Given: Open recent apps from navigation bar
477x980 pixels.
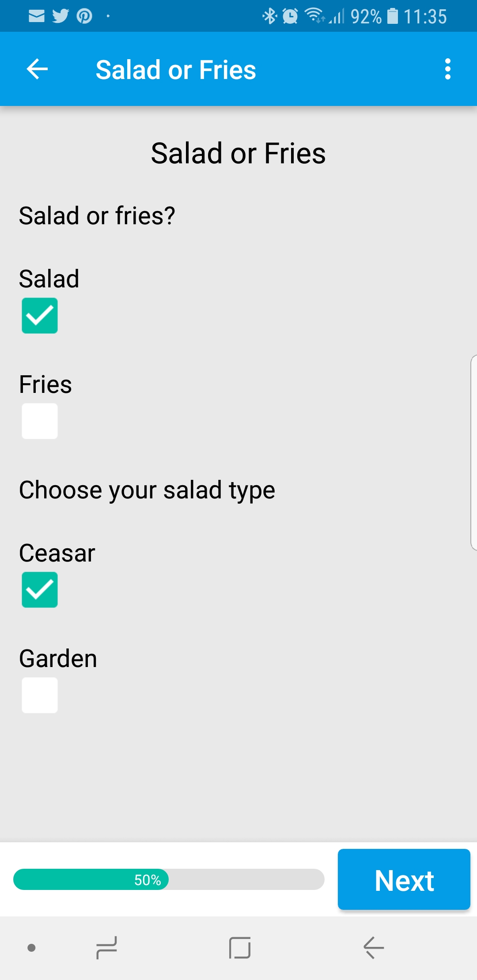Looking at the screenshot, I should click(106, 948).
